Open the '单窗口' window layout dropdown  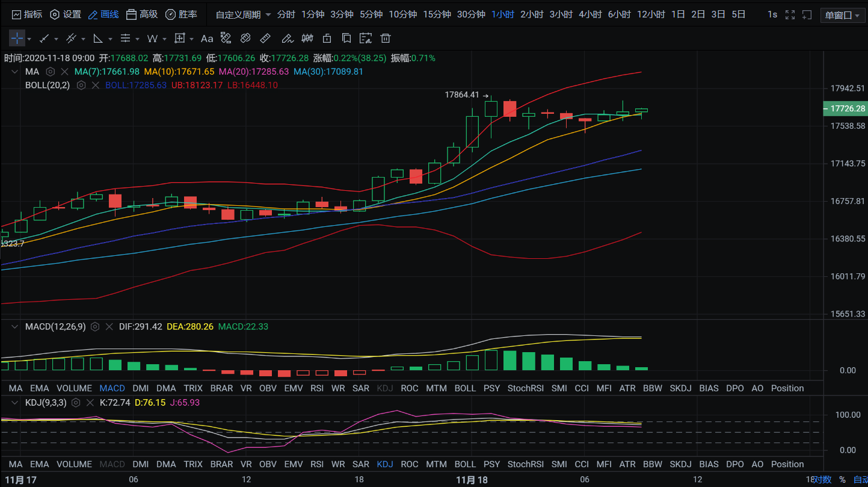tap(842, 15)
